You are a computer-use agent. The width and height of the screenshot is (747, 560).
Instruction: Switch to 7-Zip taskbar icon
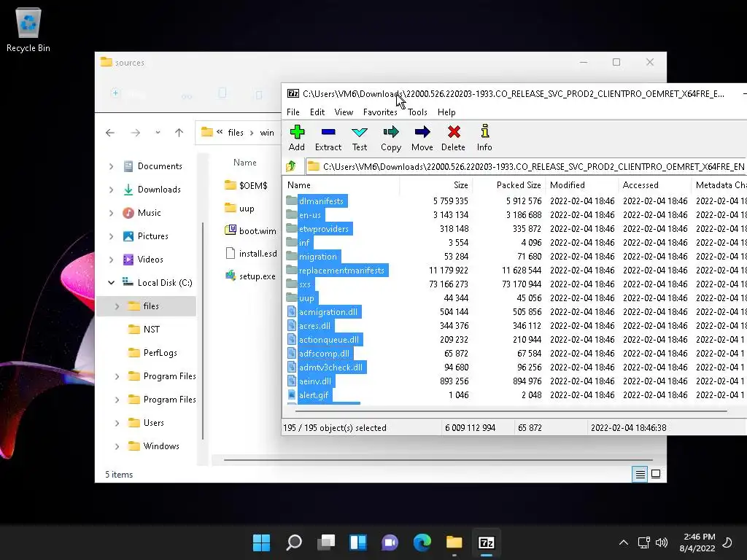point(487,542)
